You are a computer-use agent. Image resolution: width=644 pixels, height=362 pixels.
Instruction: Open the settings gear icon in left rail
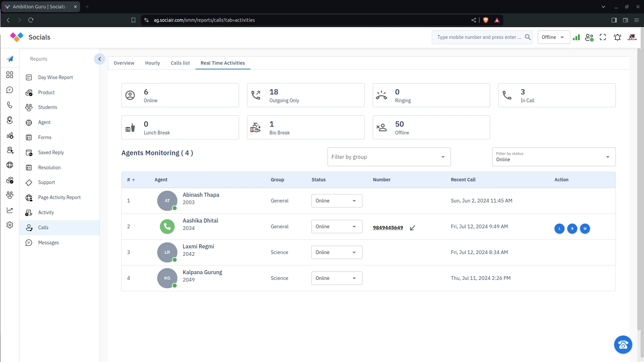pos(10,225)
